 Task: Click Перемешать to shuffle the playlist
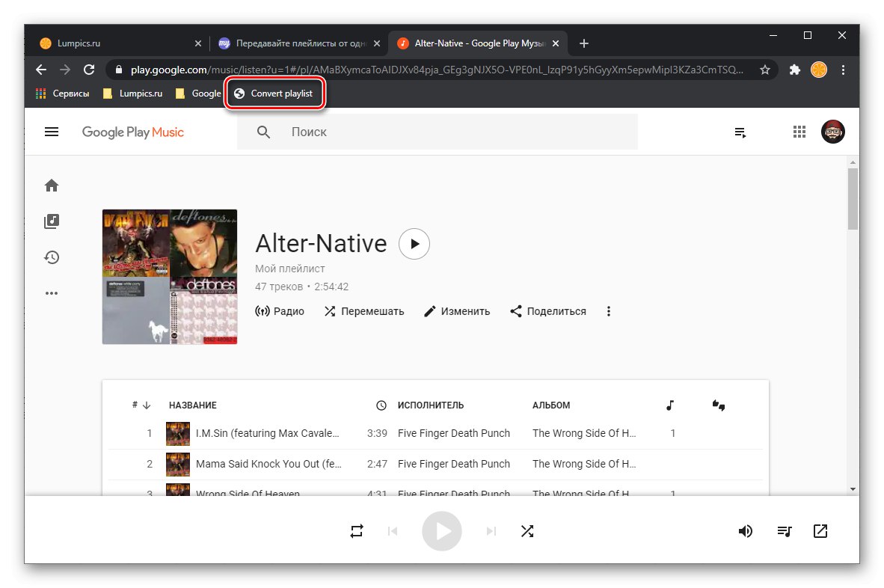tap(364, 311)
